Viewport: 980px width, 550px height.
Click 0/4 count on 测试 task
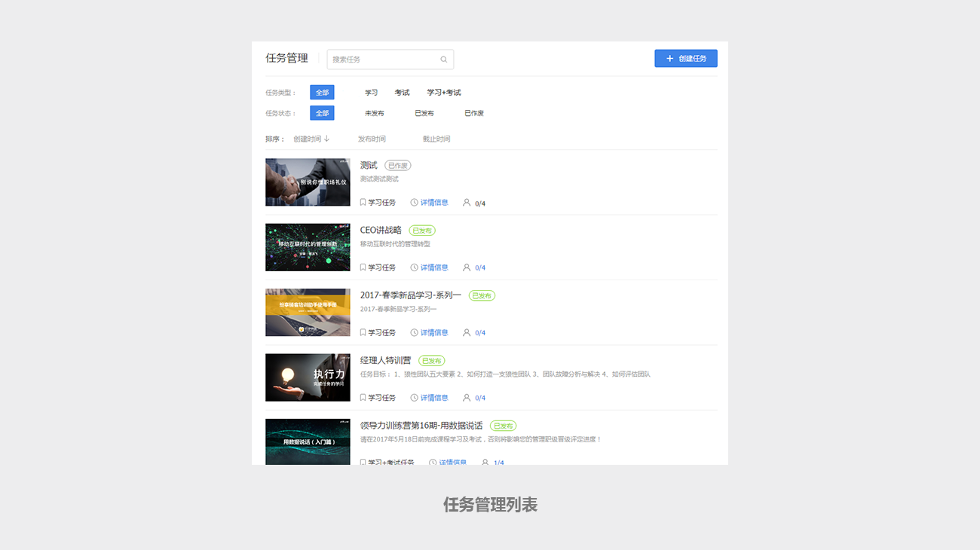(480, 203)
